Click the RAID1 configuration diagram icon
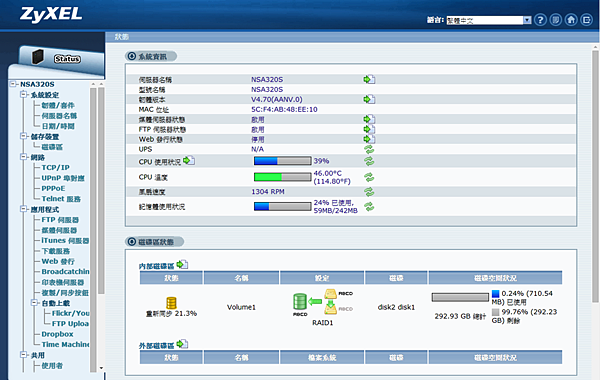This screenshot has width=600, height=380. [x=323, y=302]
